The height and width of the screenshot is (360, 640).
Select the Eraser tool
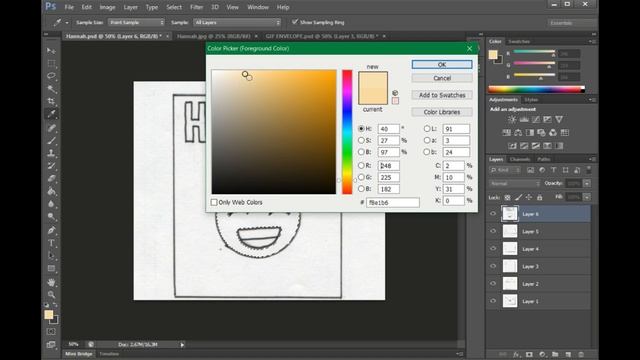click(x=51, y=179)
